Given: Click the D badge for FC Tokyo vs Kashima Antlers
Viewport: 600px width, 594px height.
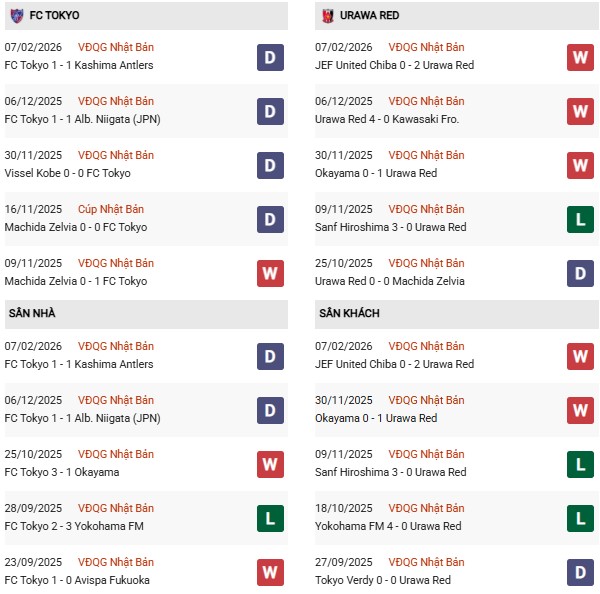Looking at the screenshot, I should click(270, 57).
